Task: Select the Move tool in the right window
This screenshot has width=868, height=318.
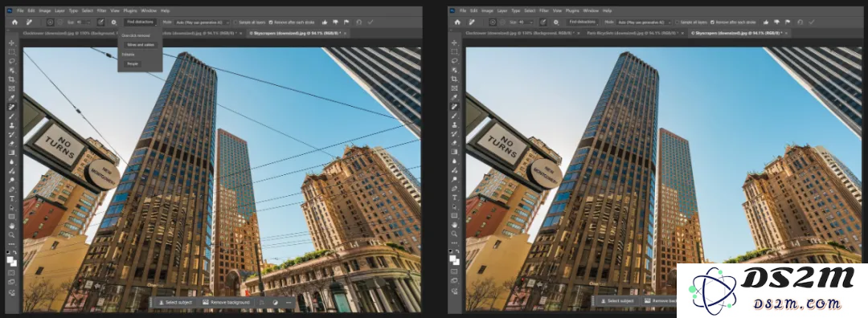Action: click(454, 43)
